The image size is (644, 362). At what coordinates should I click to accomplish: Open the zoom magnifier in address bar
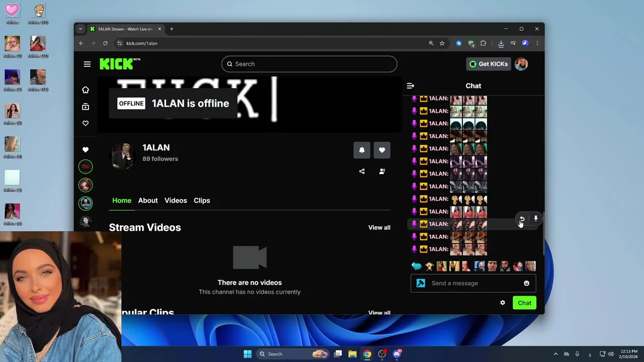(x=431, y=43)
